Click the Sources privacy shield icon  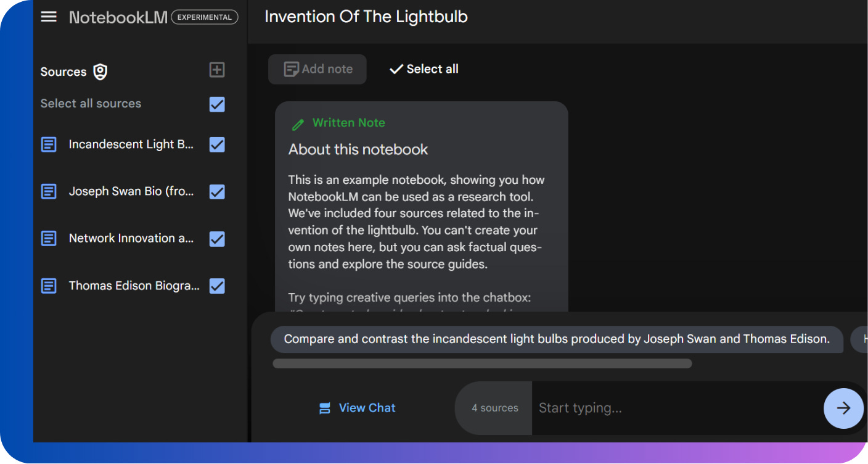click(100, 72)
